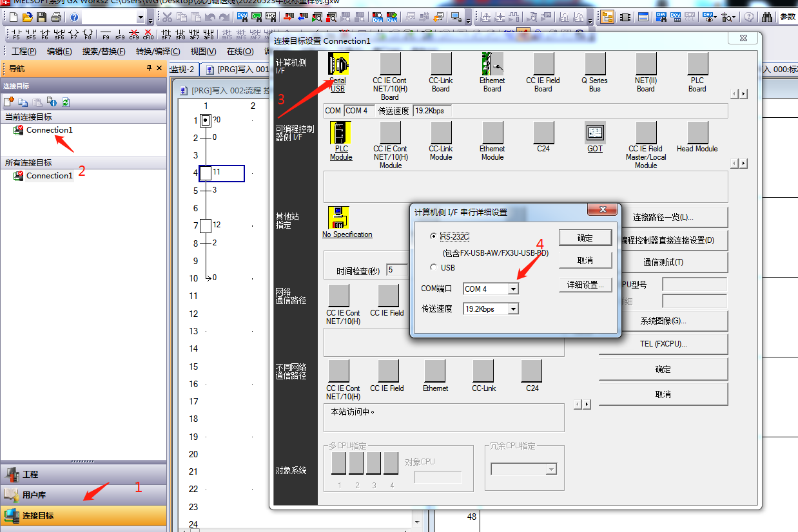This screenshot has width=798, height=532.
Task: Select Connection1 under current connection destination
Action: (x=49, y=130)
